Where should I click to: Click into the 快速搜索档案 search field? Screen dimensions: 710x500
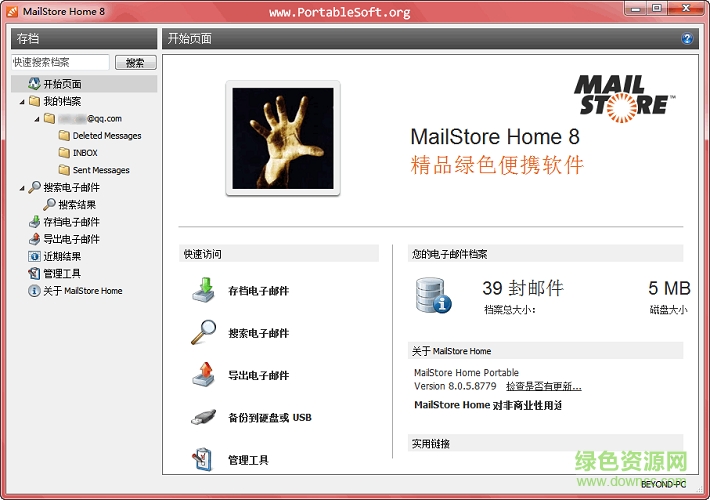tap(60, 62)
